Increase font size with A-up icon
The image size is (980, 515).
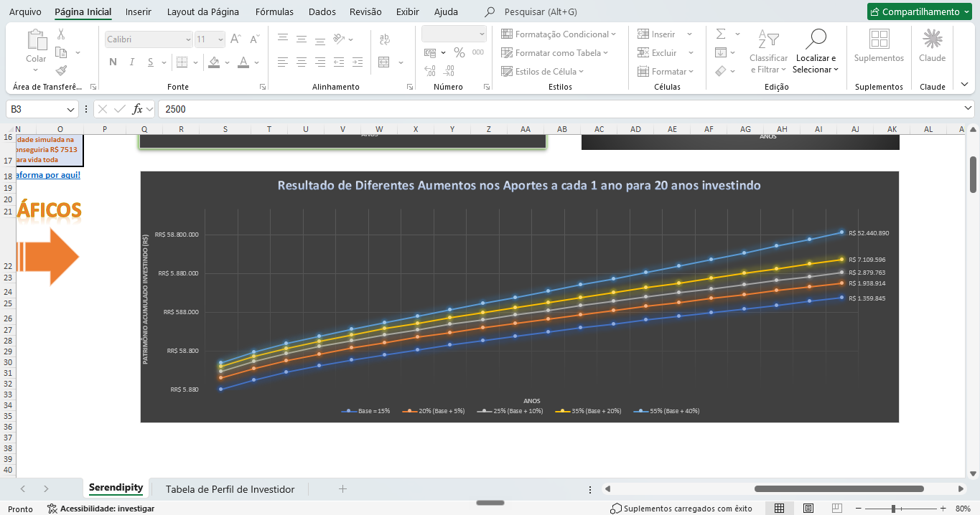click(235, 39)
